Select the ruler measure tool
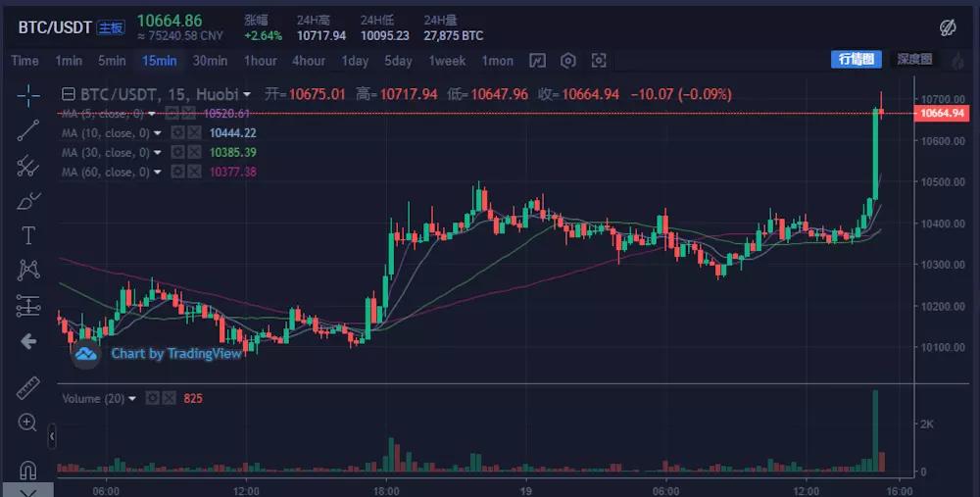The image size is (980, 497). 28,387
